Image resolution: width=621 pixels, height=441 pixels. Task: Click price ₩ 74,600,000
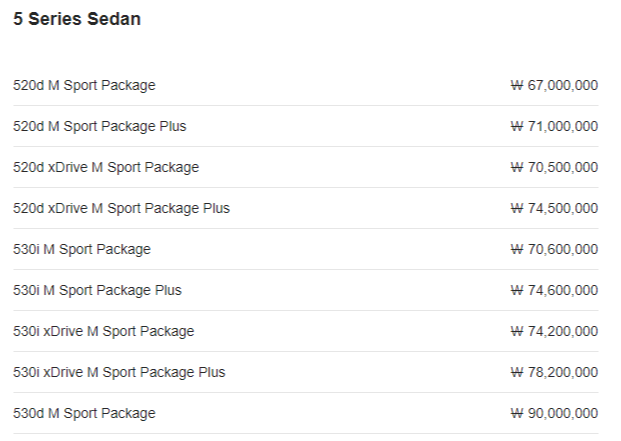pos(554,290)
